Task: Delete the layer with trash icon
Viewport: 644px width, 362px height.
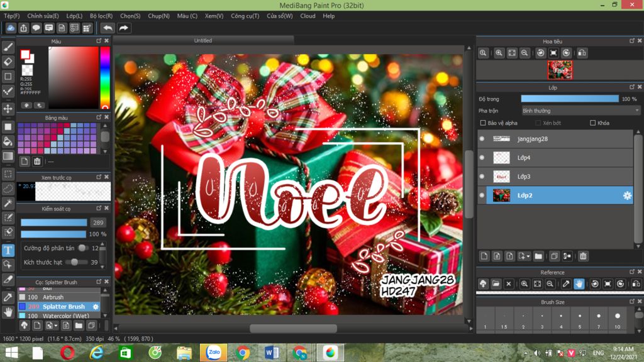Action: (x=583, y=256)
